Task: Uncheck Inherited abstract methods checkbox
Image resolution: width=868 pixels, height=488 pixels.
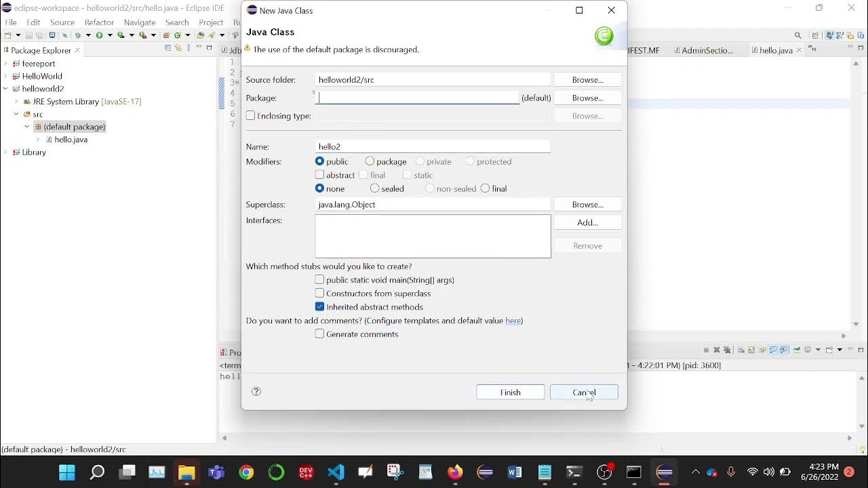Action: point(320,306)
